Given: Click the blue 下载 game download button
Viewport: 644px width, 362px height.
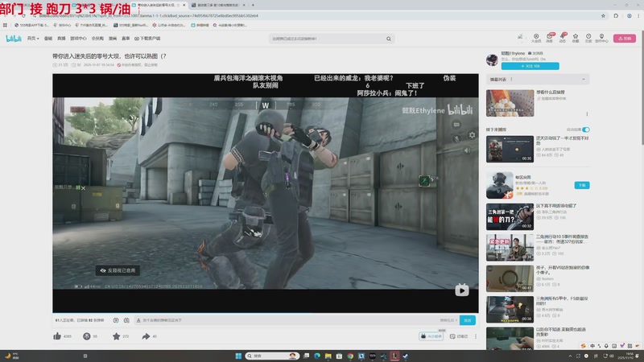Looking at the screenshot, I should click(581, 186).
